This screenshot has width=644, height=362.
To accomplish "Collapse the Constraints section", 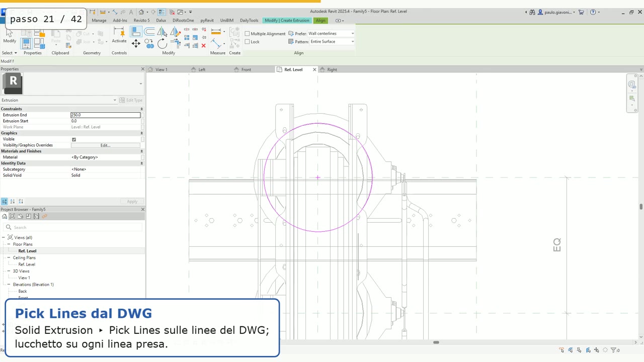I will pos(141,109).
